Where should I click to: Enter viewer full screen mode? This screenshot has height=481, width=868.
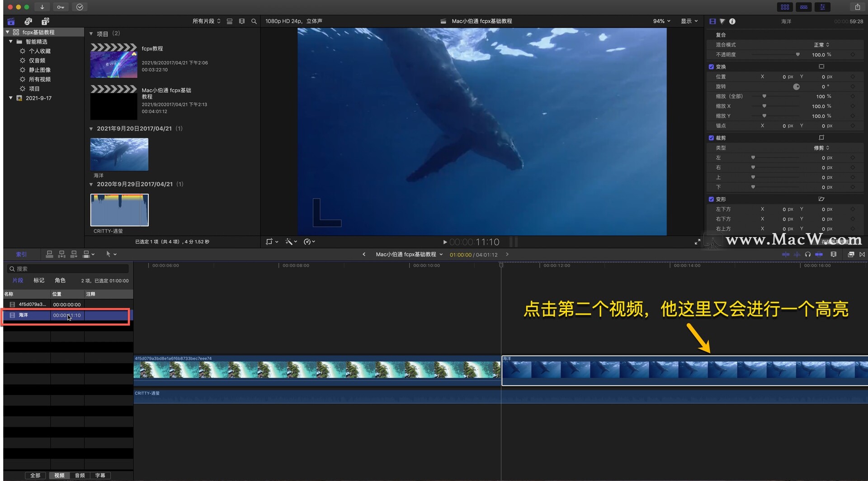click(698, 242)
